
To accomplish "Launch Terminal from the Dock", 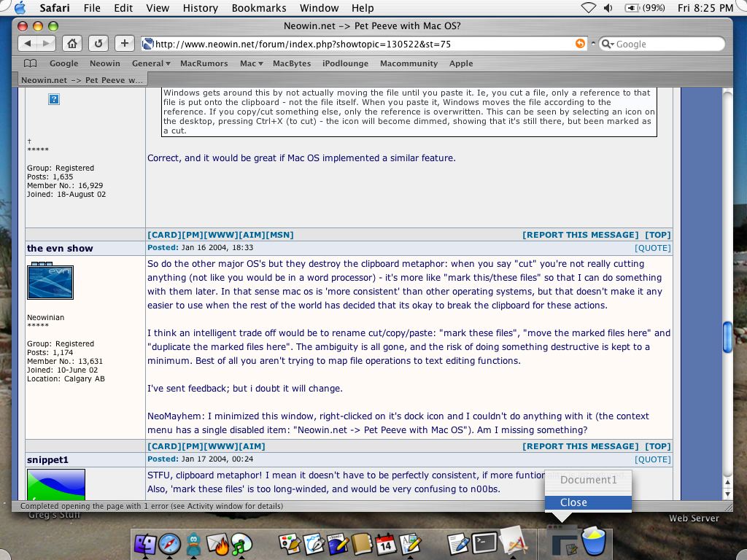I will point(484,543).
